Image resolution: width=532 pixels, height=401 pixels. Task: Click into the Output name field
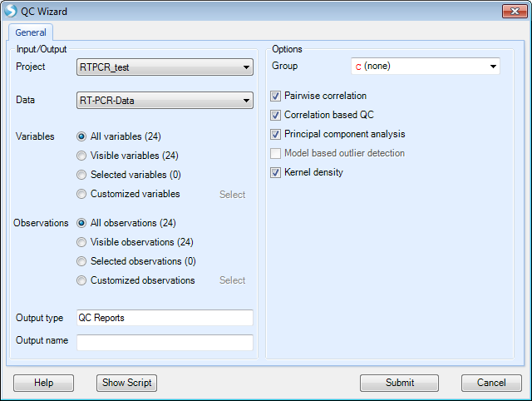coord(165,342)
